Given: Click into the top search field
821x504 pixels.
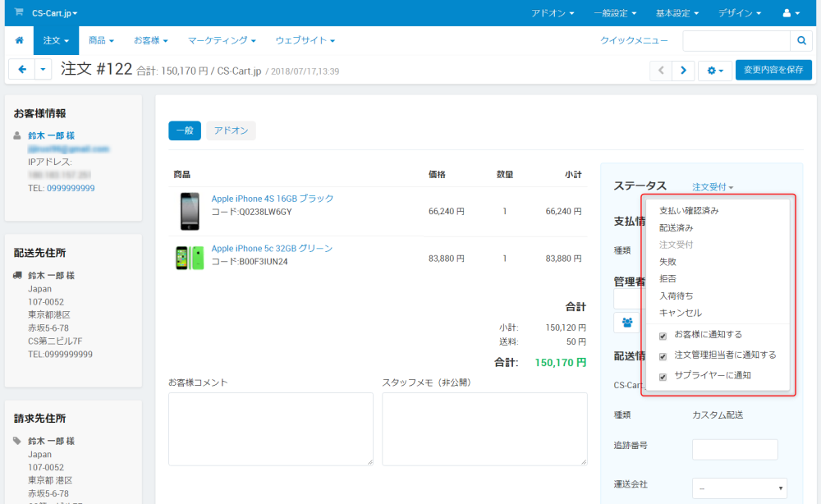Looking at the screenshot, I should [736, 40].
